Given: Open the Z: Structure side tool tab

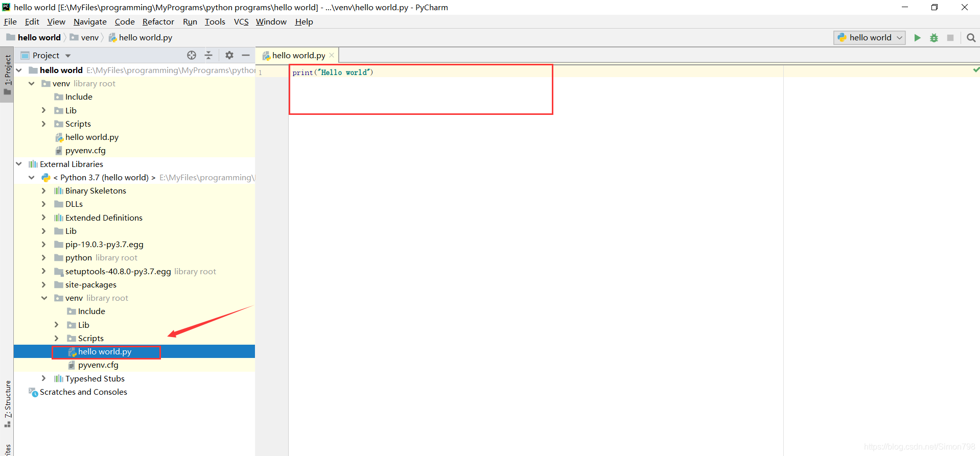Looking at the screenshot, I should pyautogui.click(x=7, y=403).
